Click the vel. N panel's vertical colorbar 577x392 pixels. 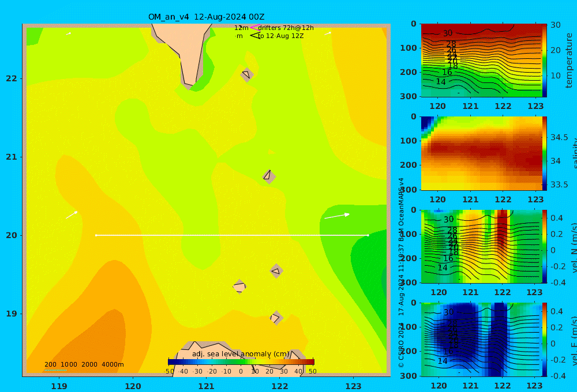545,246
